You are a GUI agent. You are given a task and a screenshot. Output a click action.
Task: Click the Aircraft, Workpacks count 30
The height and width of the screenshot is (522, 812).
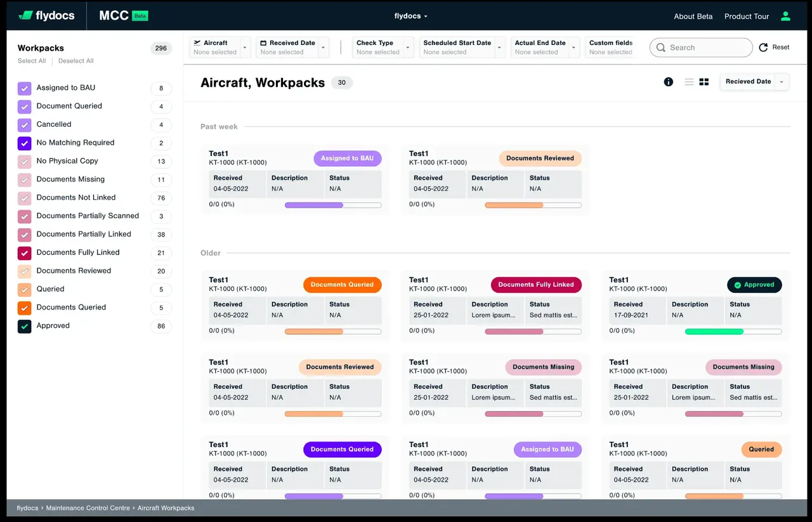pyautogui.click(x=342, y=82)
